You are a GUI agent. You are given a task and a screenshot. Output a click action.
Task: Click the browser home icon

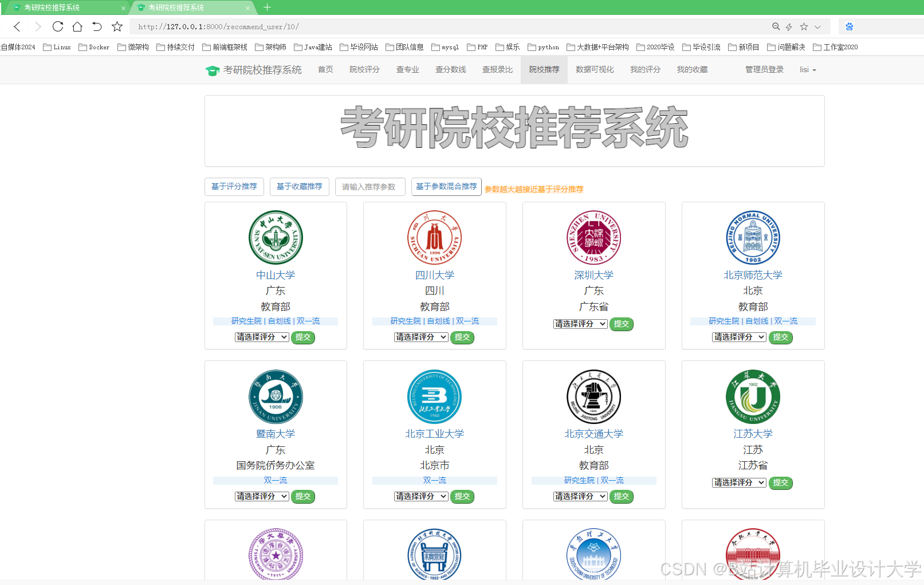[x=77, y=26]
